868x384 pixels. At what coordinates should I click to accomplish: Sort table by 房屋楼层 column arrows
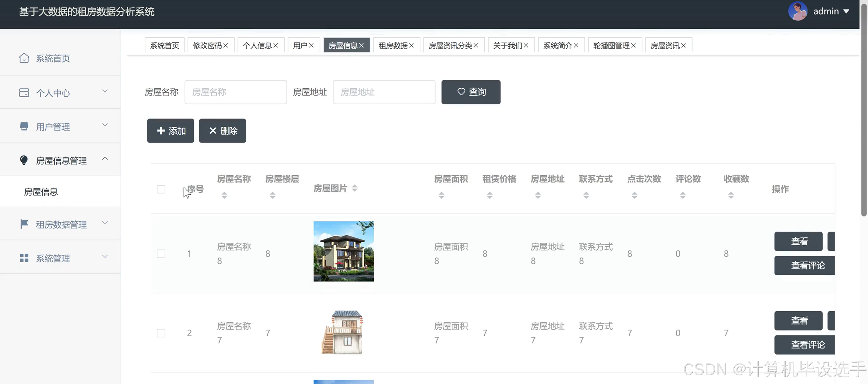tap(273, 195)
